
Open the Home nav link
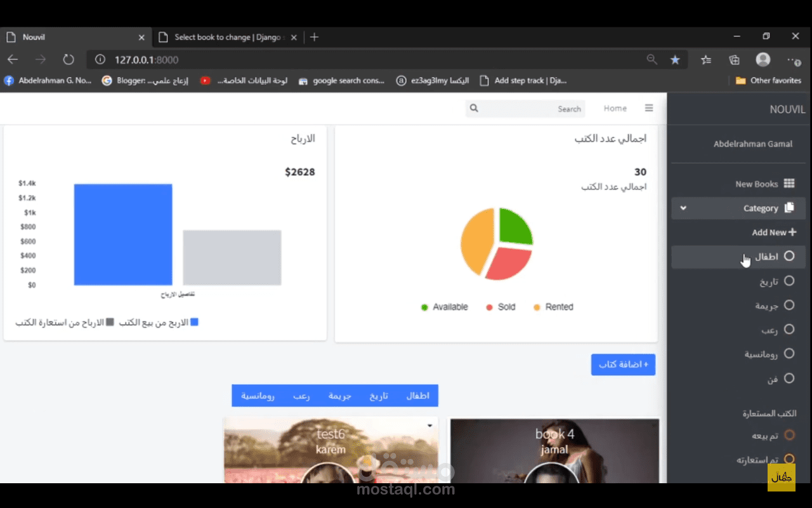pos(615,109)
